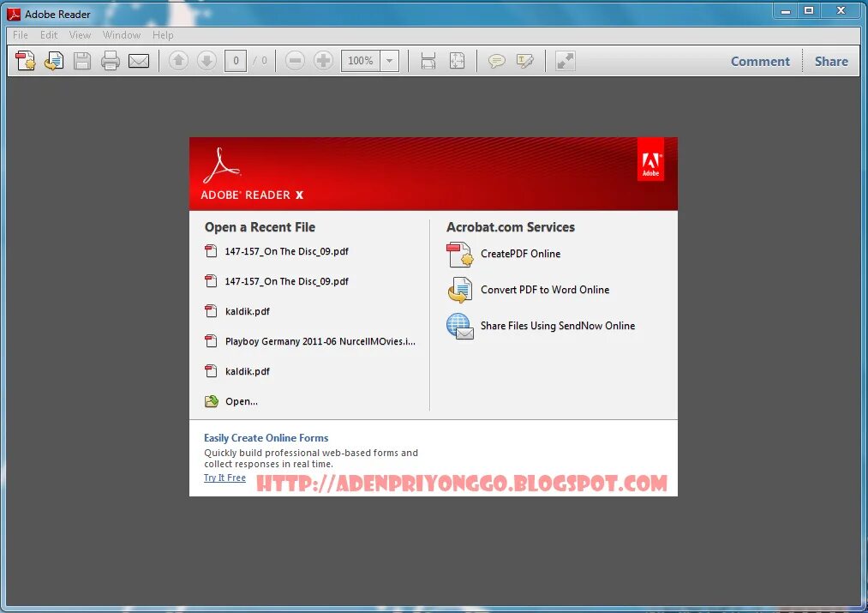Click the green folder Open icon
The image size is (868, 613).
click(x=212, y=401)
